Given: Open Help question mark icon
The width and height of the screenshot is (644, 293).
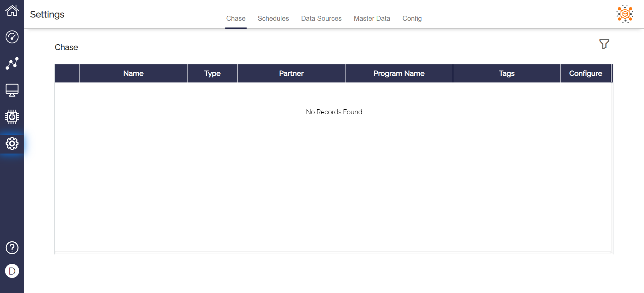Looking at the screenshot, I should pyautogui.click(x=12, y=248).
